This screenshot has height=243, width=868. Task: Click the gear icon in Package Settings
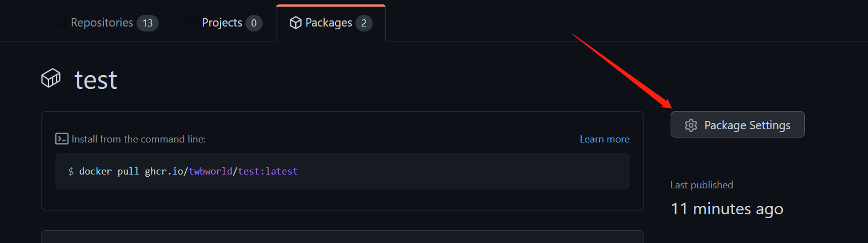(691, 125)
